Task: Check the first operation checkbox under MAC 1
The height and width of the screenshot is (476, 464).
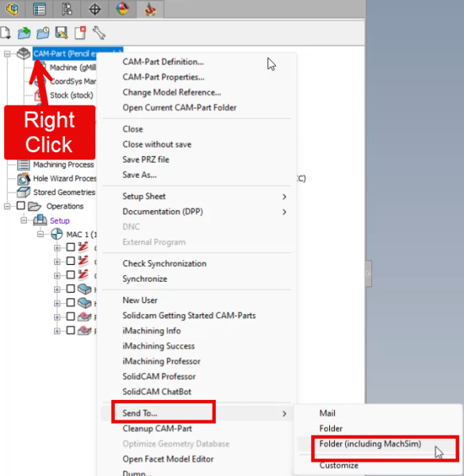Action: point(71,247)
